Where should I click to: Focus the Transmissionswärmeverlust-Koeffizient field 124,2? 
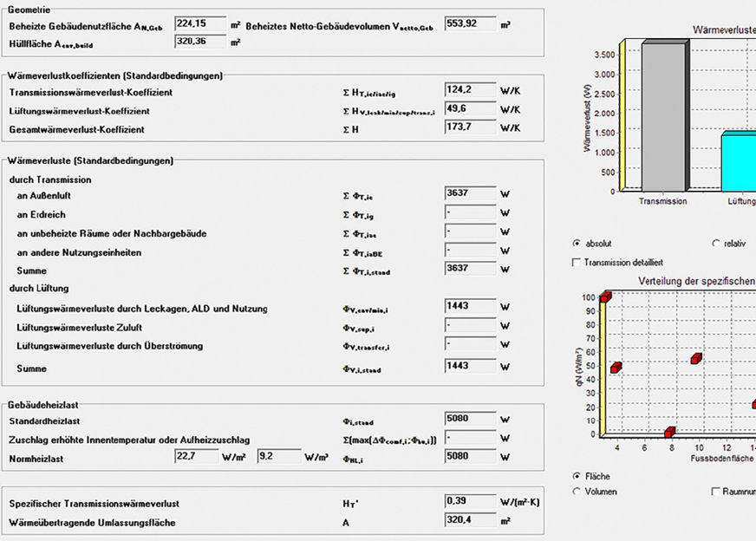[x=470, y=90]
